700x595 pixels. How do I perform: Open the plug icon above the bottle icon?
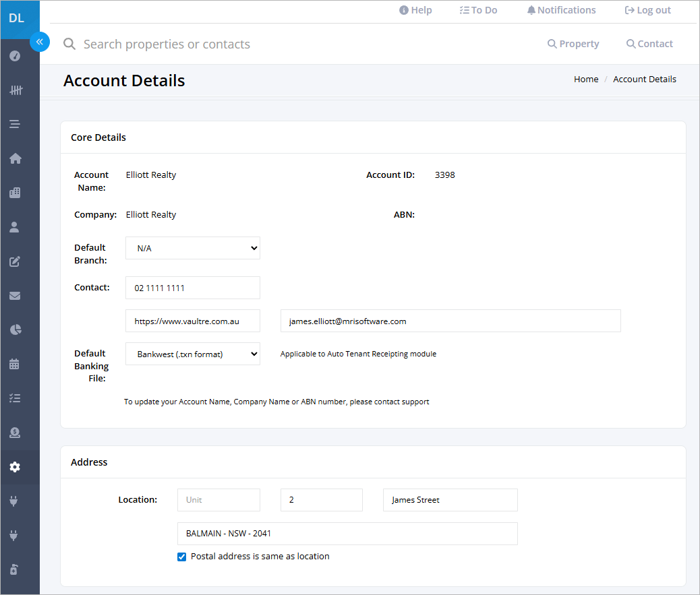pos(14,535)
